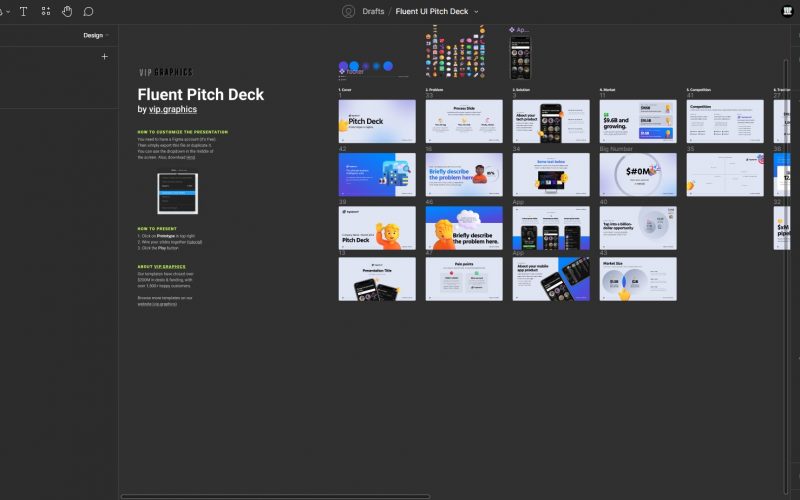Select the $9.6B and growing slide
The width and height of the screenshot is (800, 500).
[638, 121]
